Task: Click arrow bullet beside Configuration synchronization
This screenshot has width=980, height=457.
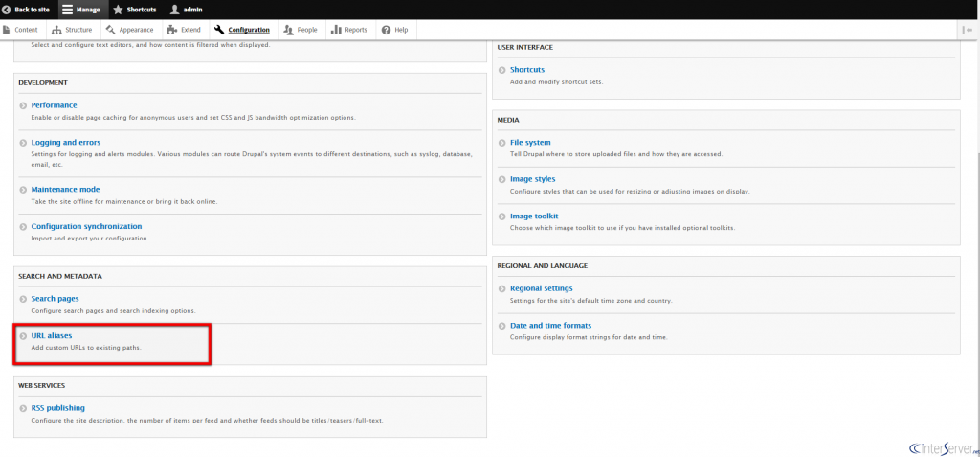Action: [x=23, y=227]
